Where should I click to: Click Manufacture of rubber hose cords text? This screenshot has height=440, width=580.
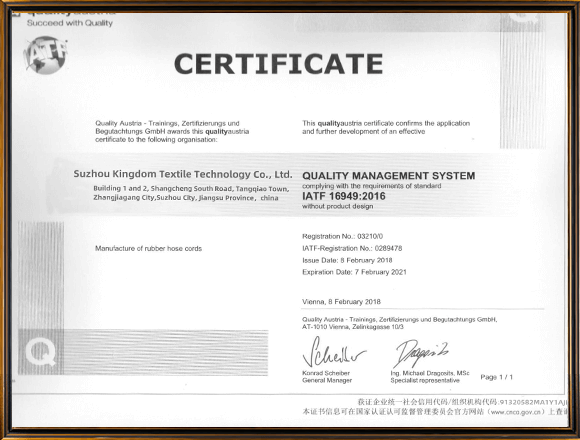coord(148,248)
